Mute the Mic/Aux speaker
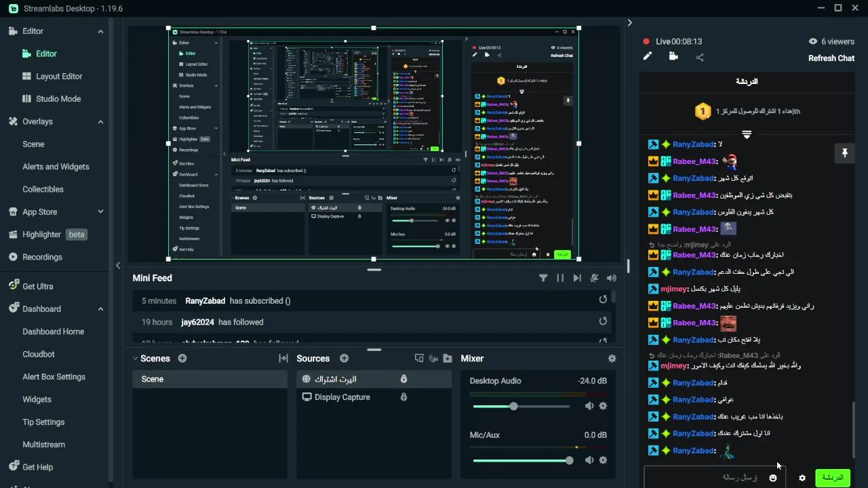The height and width of the screenshot is (488, 868). (x=589, y=460)
